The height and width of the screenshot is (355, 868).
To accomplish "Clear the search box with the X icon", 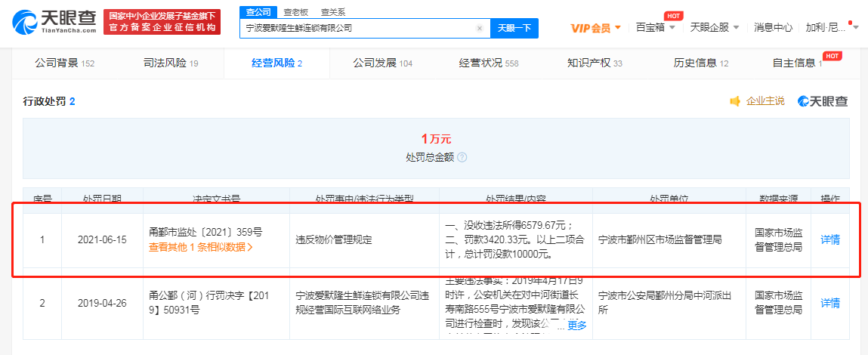I will pos(479,28).
